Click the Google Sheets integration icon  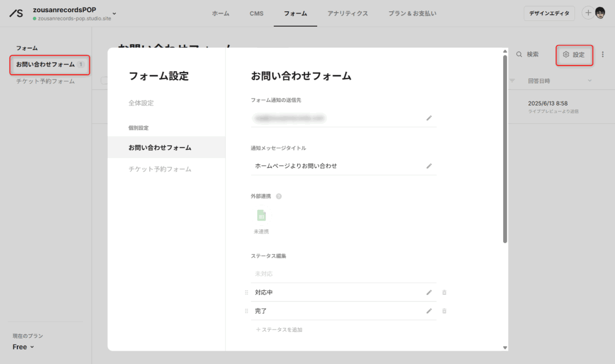tap(261, 216)
